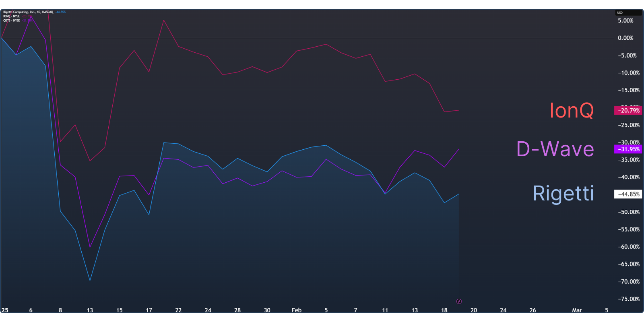Click the 5.00% price scale label
Image resolution: width=644 pixels, height=322 pixels.
(625, 21)
